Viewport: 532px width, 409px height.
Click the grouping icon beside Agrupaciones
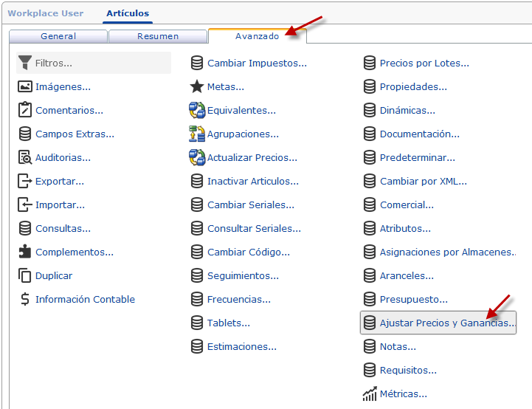(x=197, y=134)
